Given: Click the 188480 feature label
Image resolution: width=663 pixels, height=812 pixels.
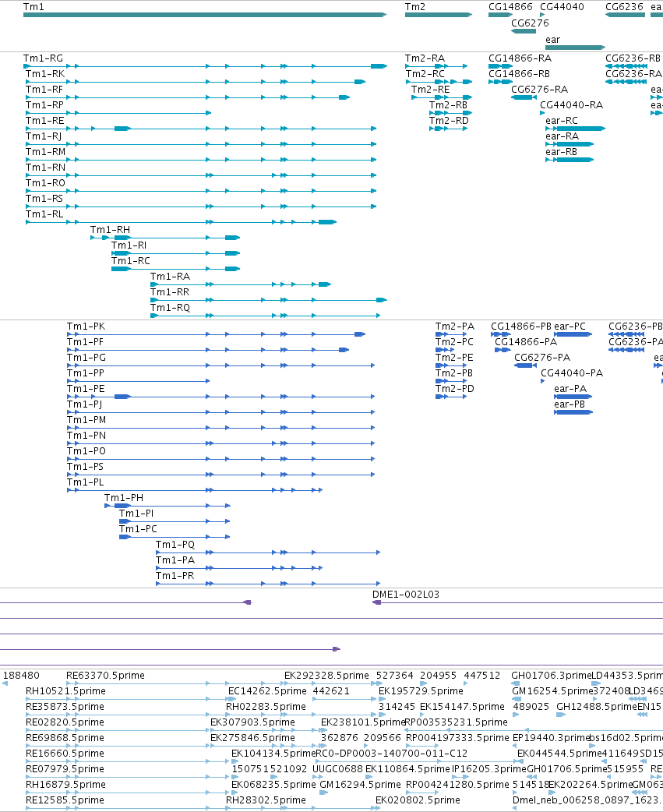Looking at the screenshot, I should pos(21,676).
